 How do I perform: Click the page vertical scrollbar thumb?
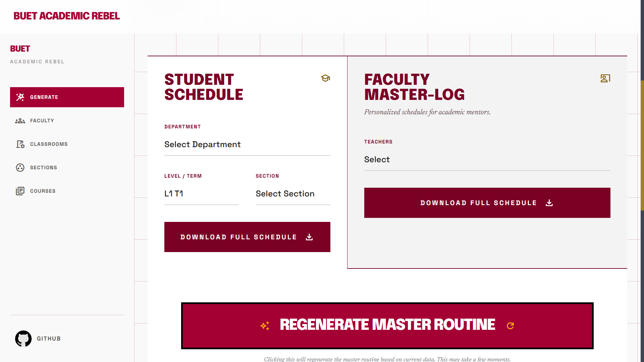[642, 145]
